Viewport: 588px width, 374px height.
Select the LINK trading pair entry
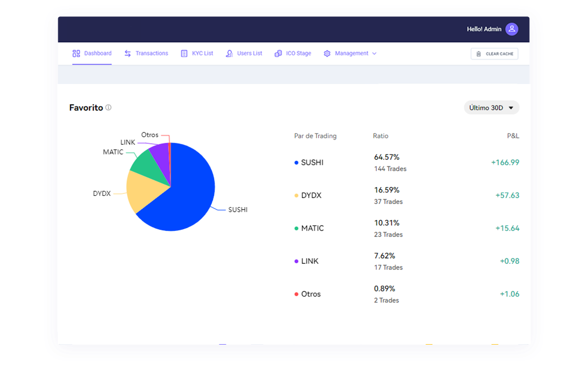tap(309, 261)
